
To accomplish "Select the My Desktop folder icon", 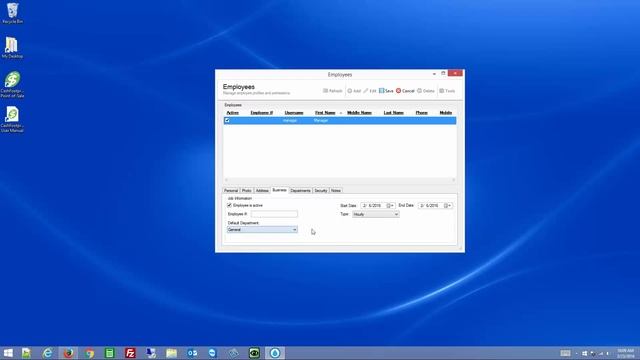I will (x=12, y=47).
